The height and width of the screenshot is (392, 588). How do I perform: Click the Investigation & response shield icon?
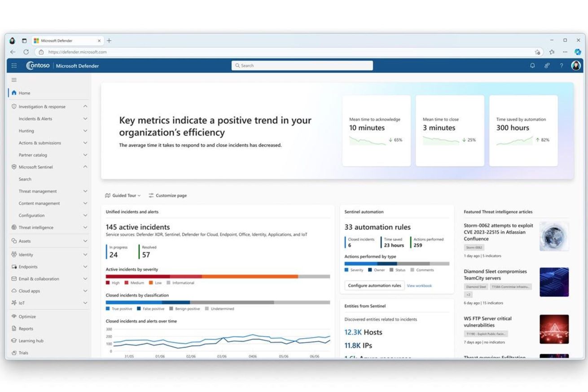(x=14, y=106)
